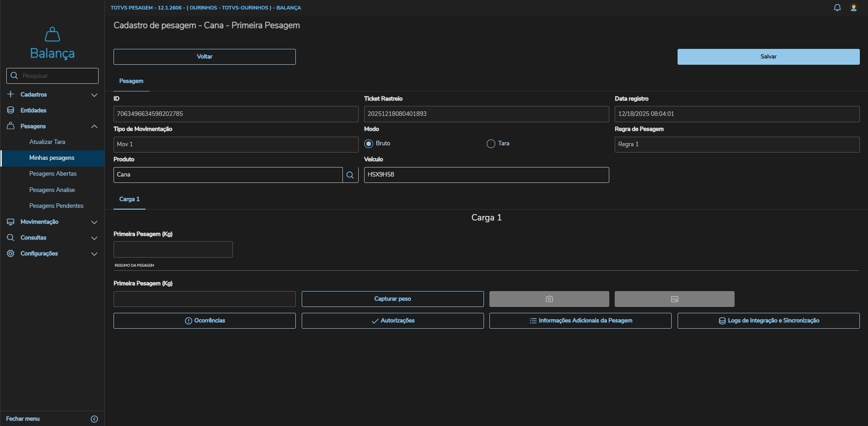Click the page title 'Cadastro de pesagem - Cana - Primeira Pesagem'
Image resolution: width=868 pixels, height=426 pixels.
pos(207,25)
